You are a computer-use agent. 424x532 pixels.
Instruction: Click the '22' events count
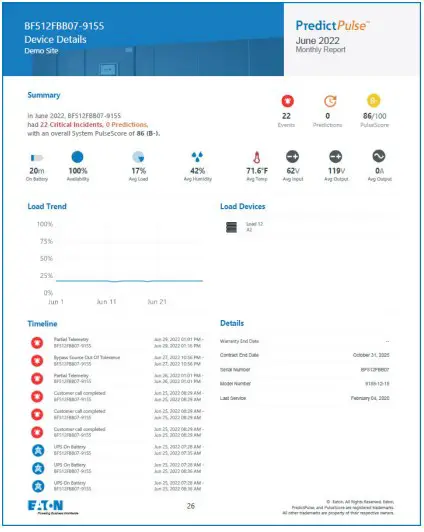pos(286,116)
